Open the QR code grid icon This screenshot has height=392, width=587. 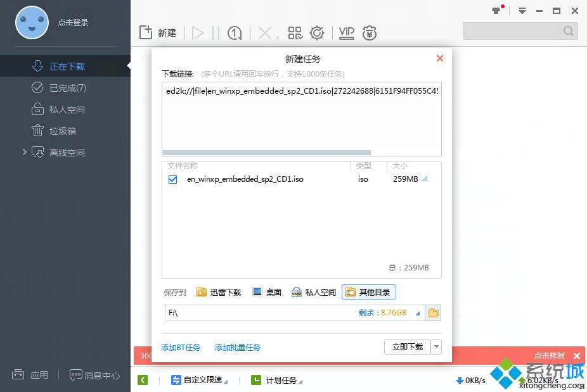tap(295, 33)
